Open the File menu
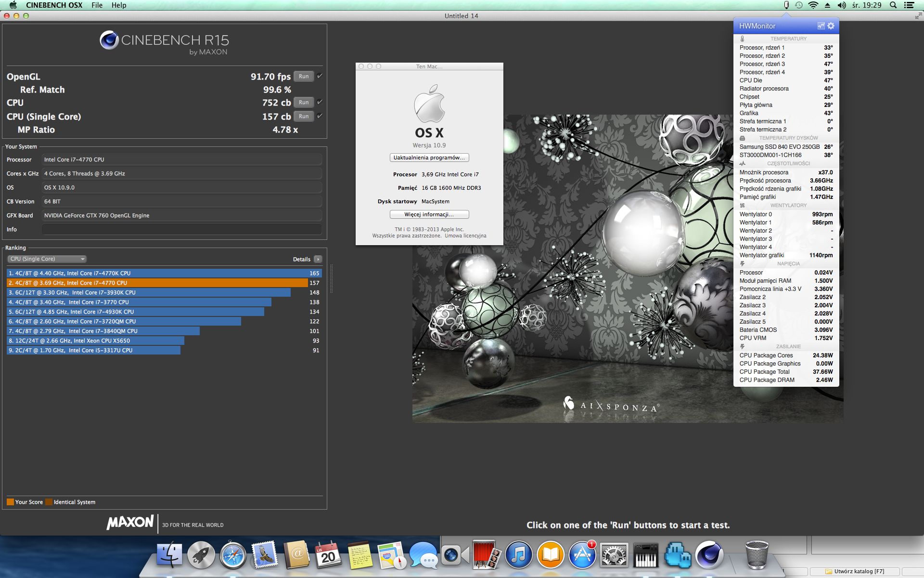The height and width of the screenshot is (578, 924). click(97, 5)
